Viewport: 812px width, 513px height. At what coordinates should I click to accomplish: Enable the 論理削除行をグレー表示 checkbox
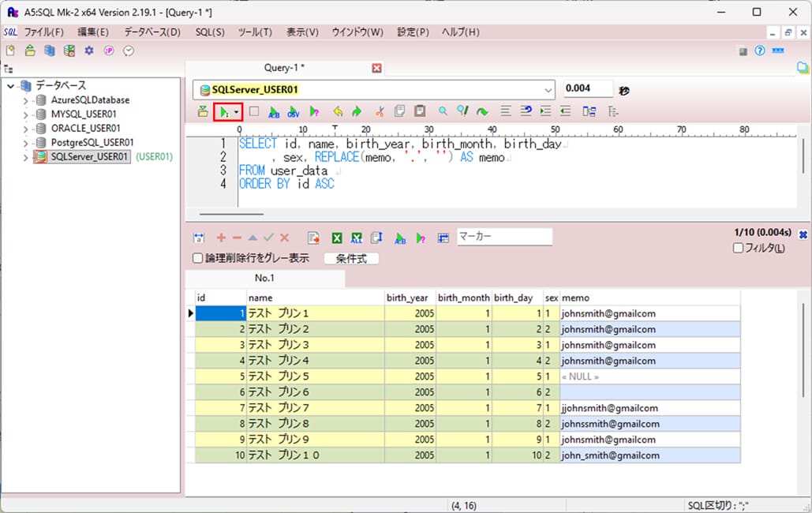198,258
